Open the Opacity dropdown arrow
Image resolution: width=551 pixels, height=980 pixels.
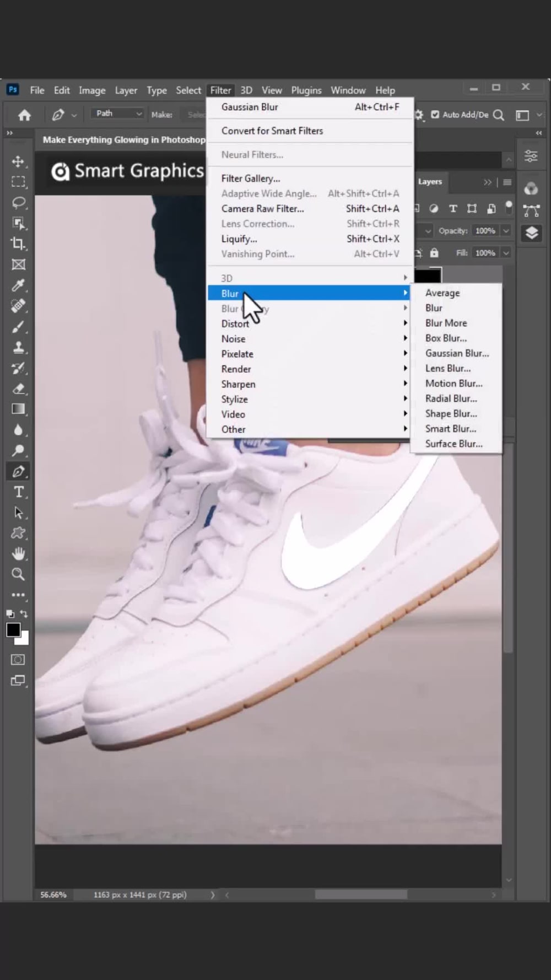tap(506, 231)
